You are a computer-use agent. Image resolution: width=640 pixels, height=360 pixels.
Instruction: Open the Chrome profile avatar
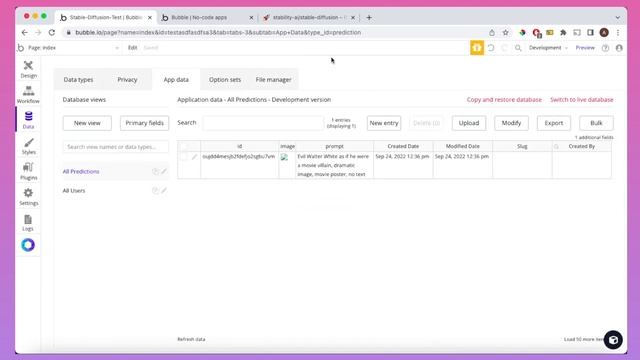(x=604, y=33)
